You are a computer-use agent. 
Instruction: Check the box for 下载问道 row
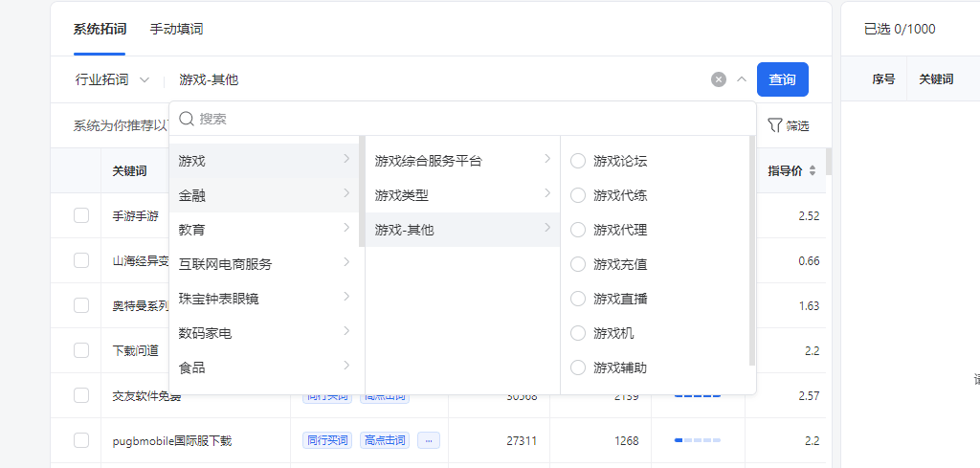point(81,350)
